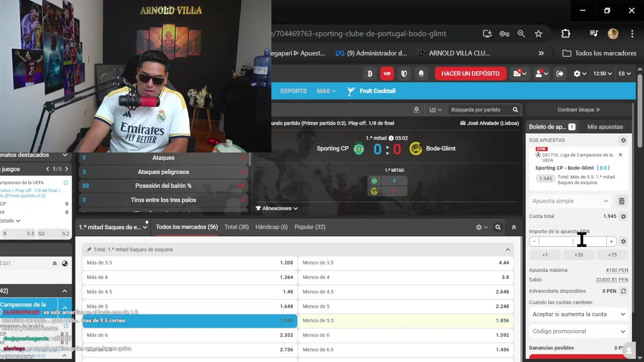The width and height of the screenshot is (644, 362).
Task: Bet on Menos de 5.5 at 1.856
Action: (x=406, y=321)
